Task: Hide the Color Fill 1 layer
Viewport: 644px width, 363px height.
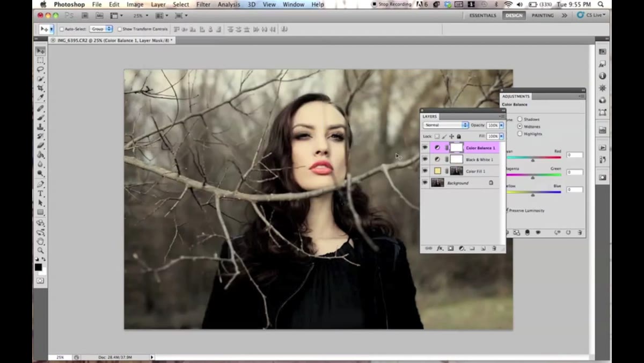Action: coord(425,171)
